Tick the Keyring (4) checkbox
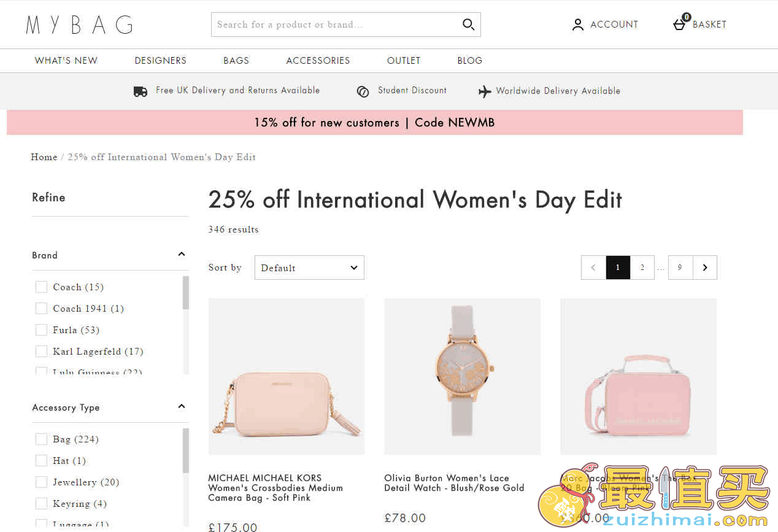778x532 pixels. tap(41, 503)
